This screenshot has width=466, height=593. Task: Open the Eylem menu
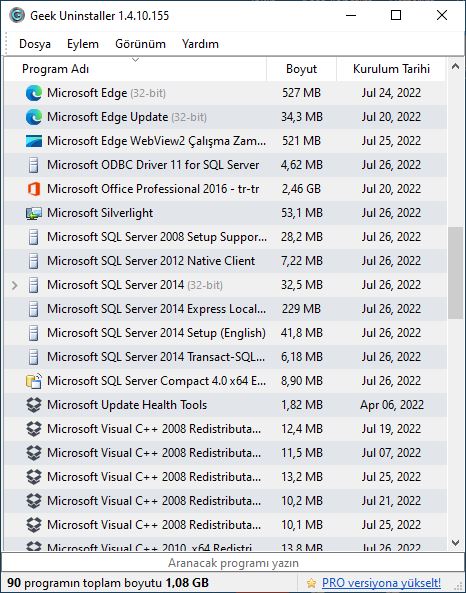[83, 44]
